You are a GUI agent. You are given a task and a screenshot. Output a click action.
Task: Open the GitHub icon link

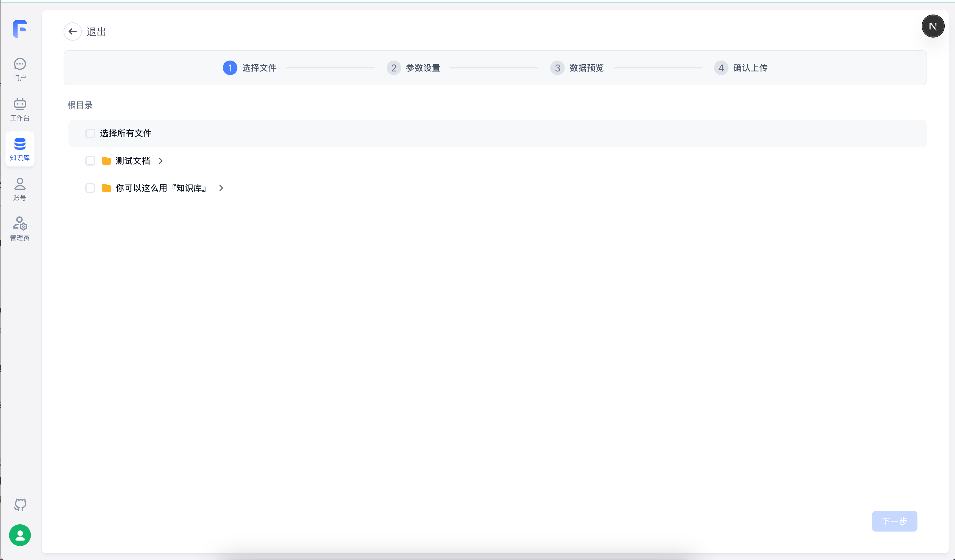point(20,504)
